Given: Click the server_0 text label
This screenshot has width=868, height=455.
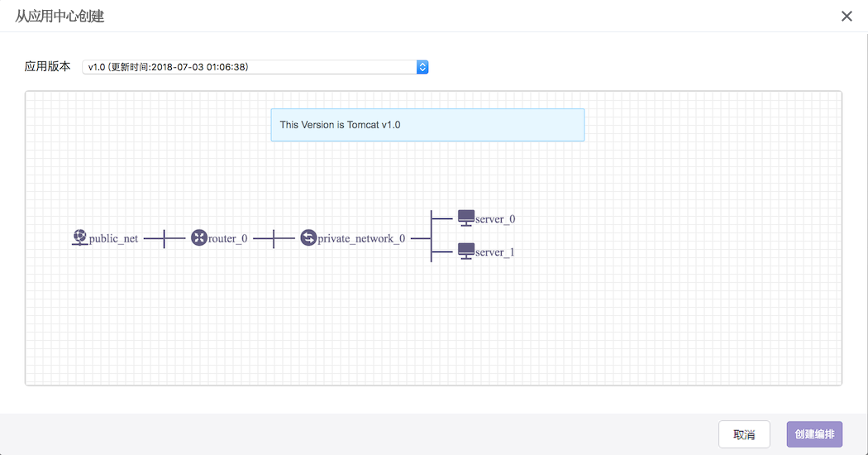Looking at the screenshot, I should click(495, 219).
